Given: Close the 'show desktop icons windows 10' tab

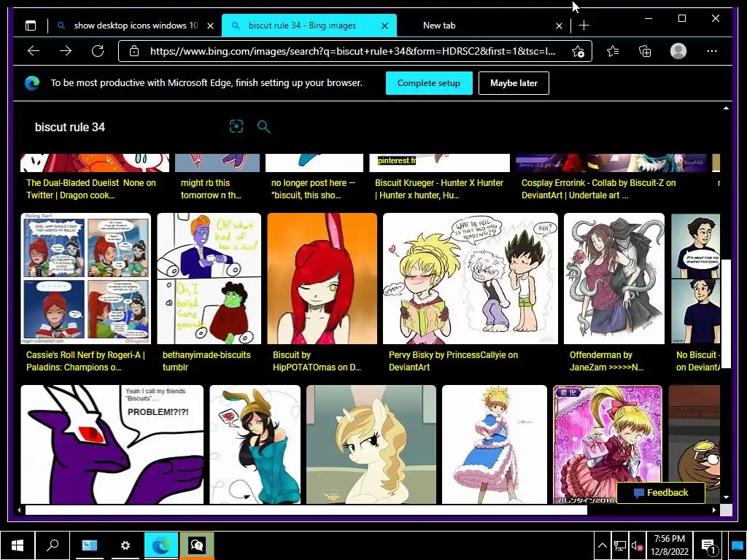Looking at the screenshot, I should tap(211, 26).
